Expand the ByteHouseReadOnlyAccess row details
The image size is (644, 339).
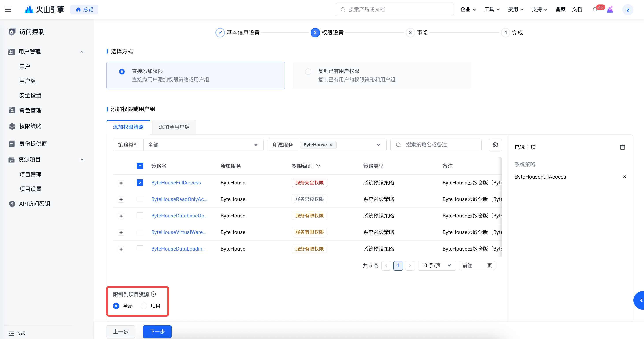pyautogui.click(x=121, y=199)
